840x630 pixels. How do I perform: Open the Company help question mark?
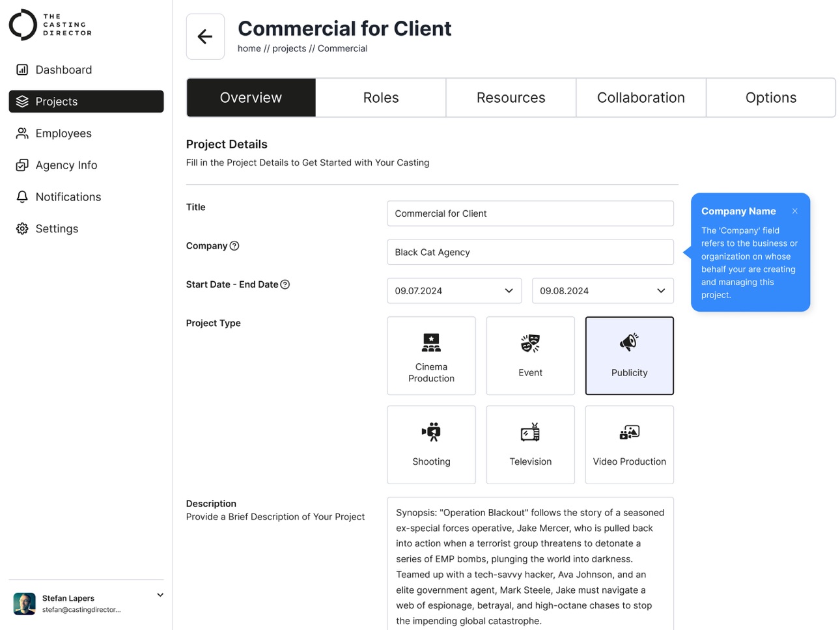234,246
